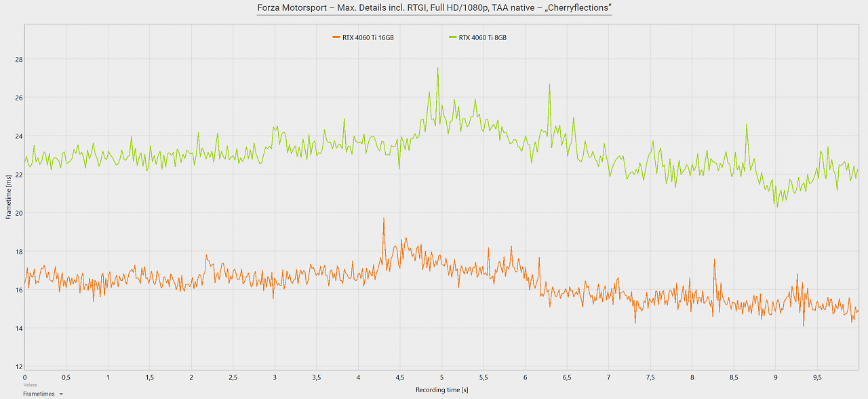Click time-axis tick value 2,5
This screenshot has height=399, width=868.
point(233,377)
